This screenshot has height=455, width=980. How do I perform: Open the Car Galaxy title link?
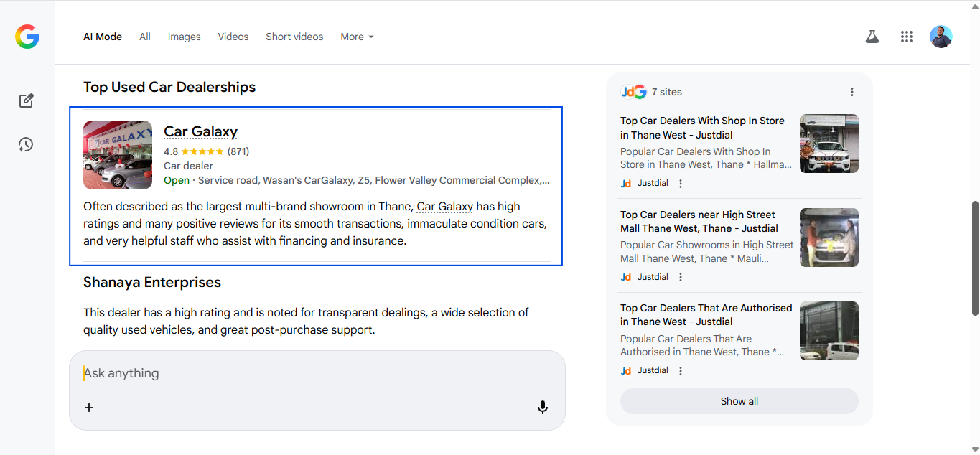tap(200, 131)
